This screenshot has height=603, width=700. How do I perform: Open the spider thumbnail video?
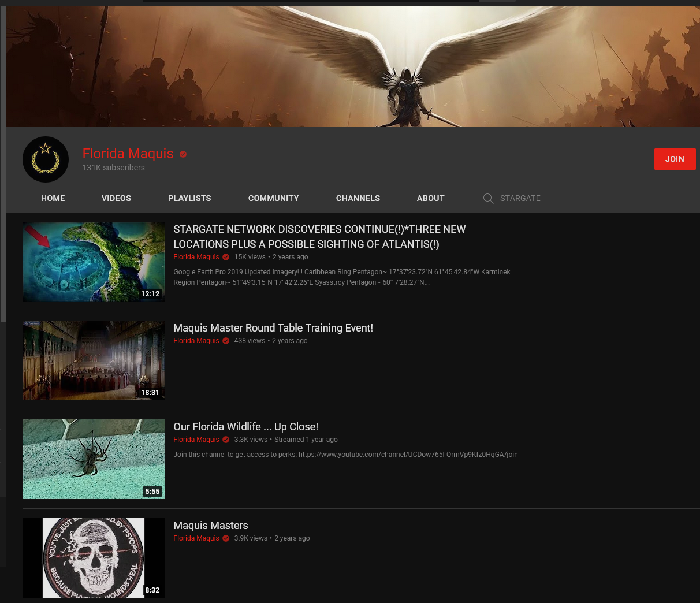pos(94,459)
